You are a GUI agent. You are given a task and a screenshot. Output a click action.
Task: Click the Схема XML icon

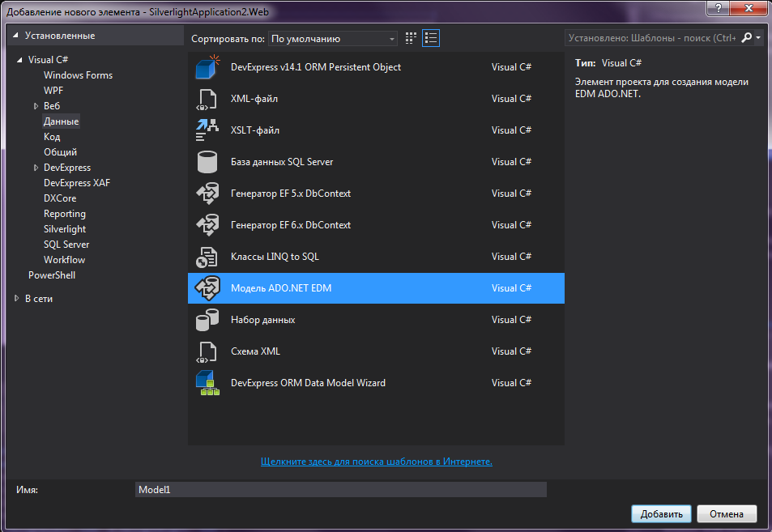[207, 352]
